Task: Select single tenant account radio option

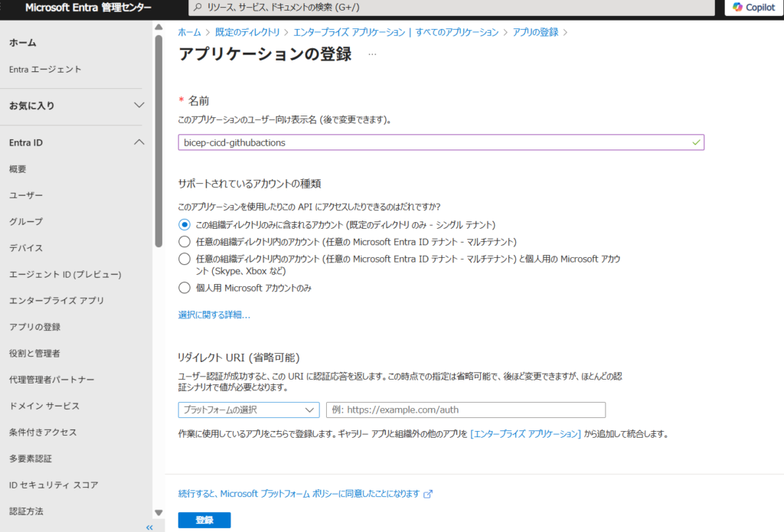Action: coord(184,224)
